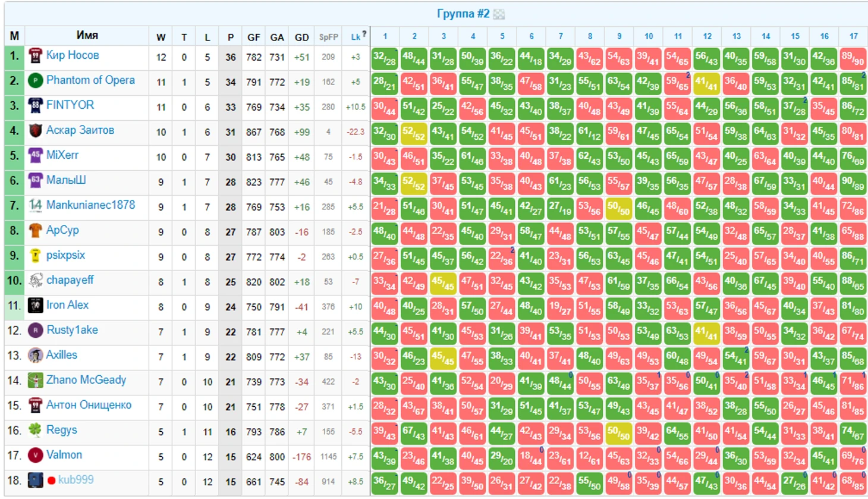
Task: Click the orange АрСур jersey icon
Action: [x=35, y=231]
